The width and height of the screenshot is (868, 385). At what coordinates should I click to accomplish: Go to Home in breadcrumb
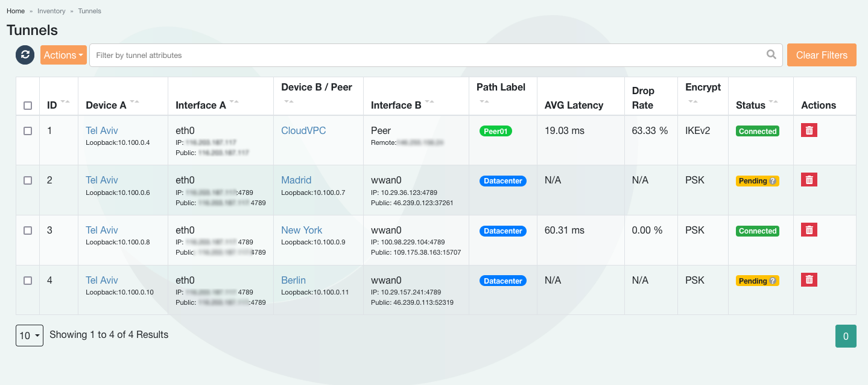pos(16,11)
